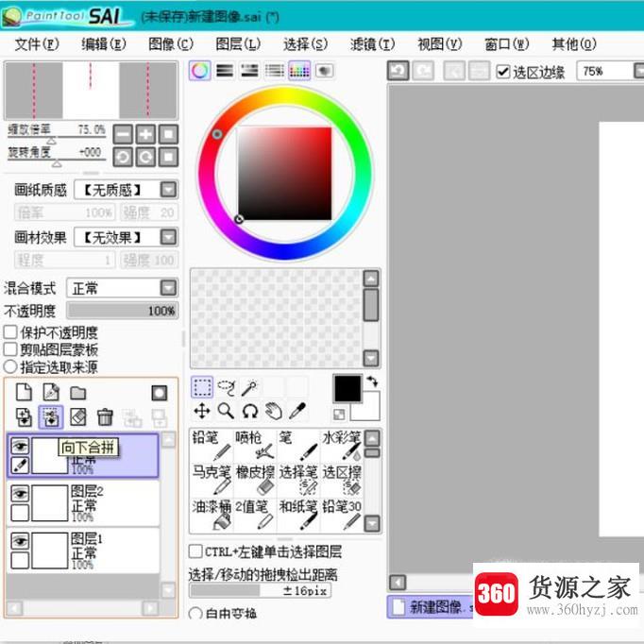644x644 pixels.
Task: Delete the layer with trash icon
Action: 105,416
